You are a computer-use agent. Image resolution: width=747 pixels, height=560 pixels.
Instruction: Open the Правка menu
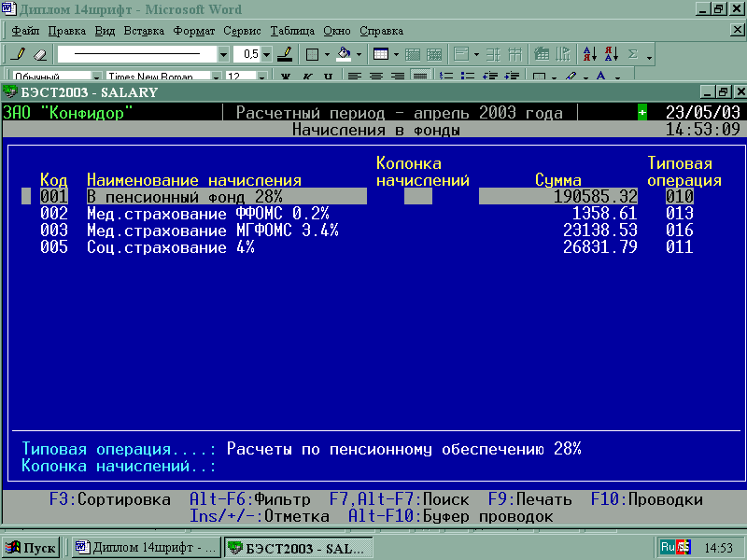tap(66, 31)
